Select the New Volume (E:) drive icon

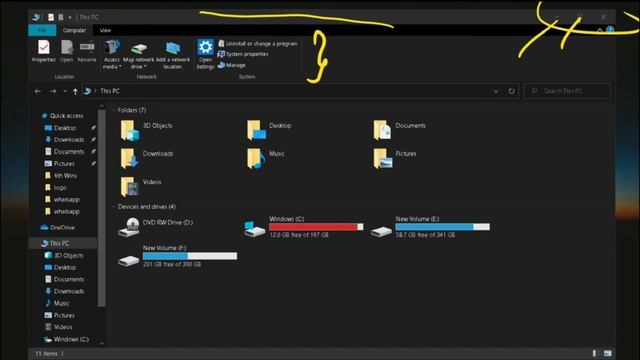point(381,231)
